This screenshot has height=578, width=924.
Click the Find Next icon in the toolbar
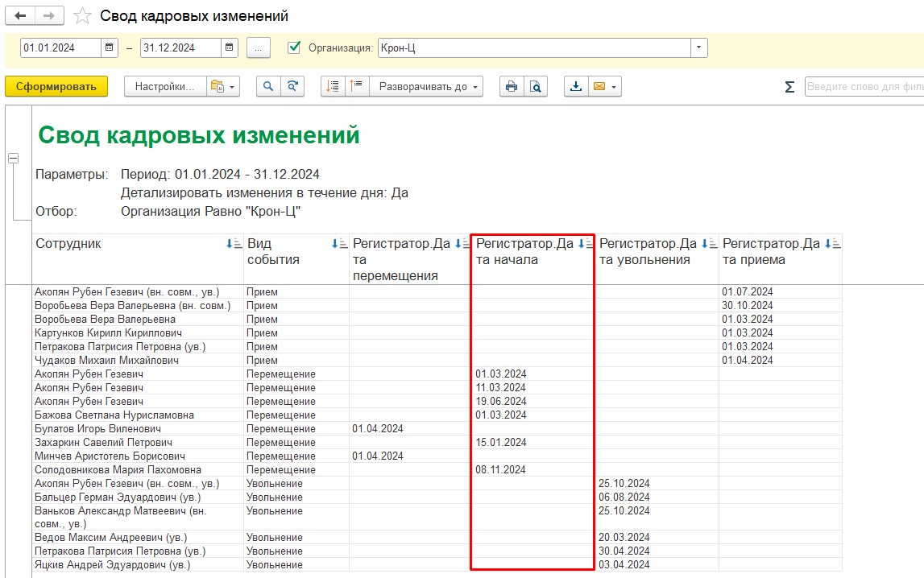[x=292, y=86]
